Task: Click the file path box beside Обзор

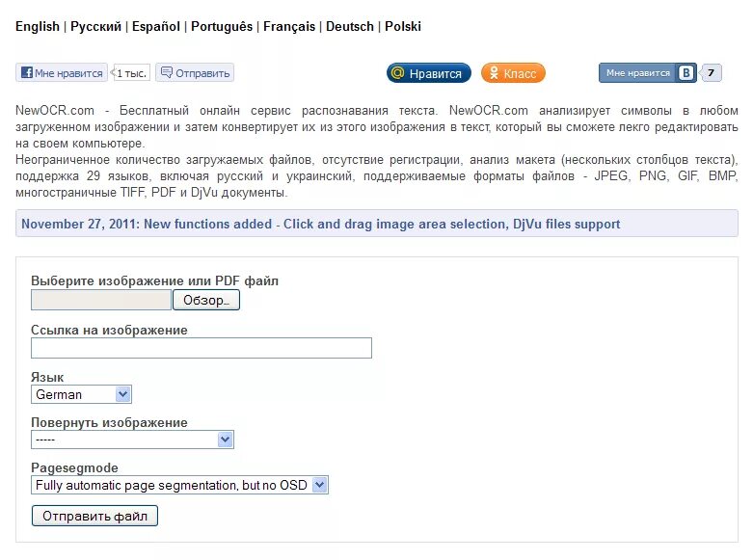Action: point(101,300)
